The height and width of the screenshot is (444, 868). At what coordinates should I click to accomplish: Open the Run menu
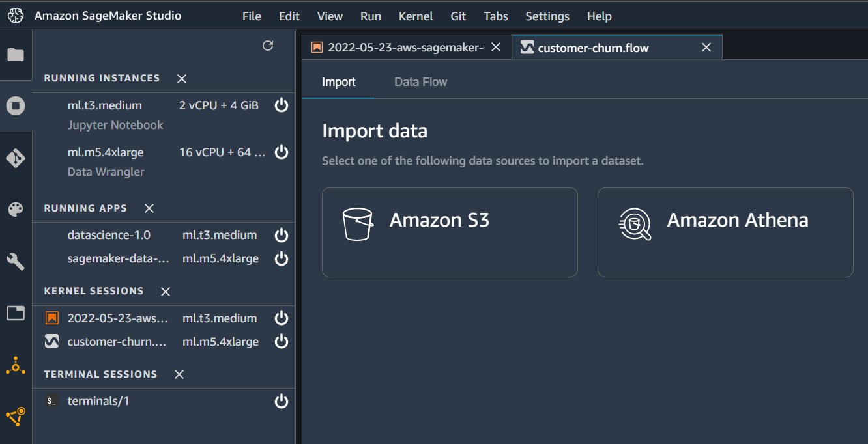tap(371, 16)
